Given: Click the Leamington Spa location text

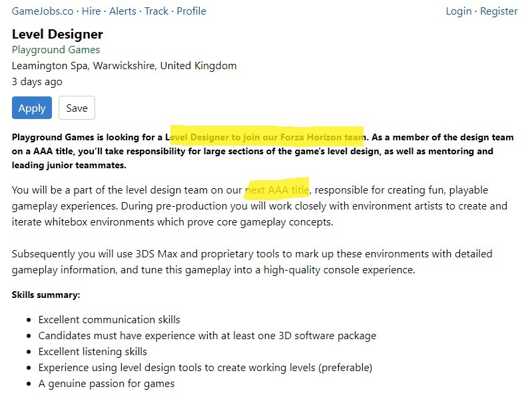Looking at the screenshot, I should (x=124, y=66).
